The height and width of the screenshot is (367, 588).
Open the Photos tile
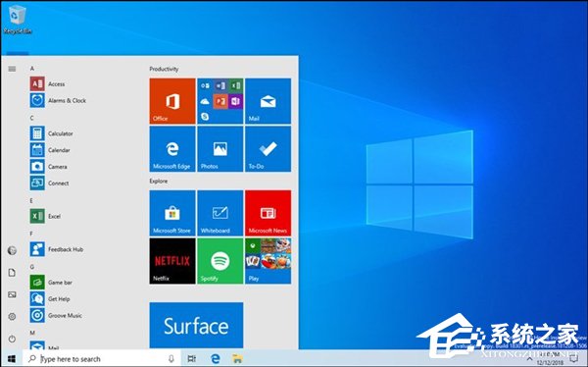(220, 149)
